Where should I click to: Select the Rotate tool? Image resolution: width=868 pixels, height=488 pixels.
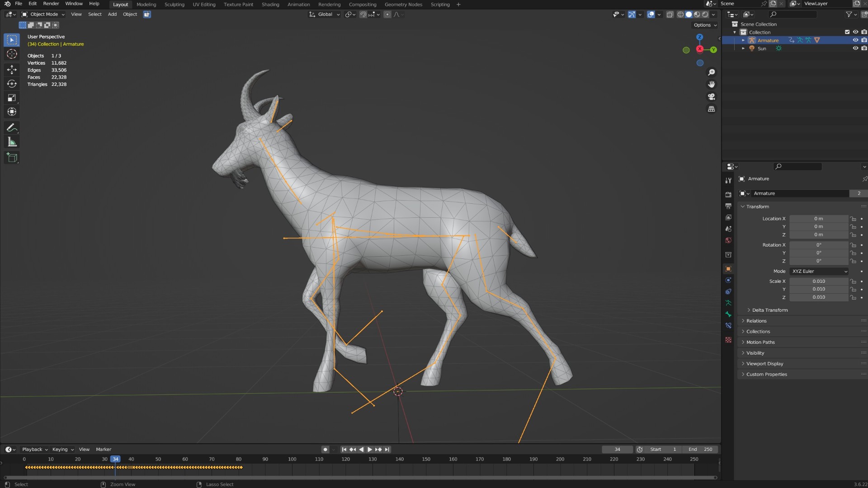12,84
